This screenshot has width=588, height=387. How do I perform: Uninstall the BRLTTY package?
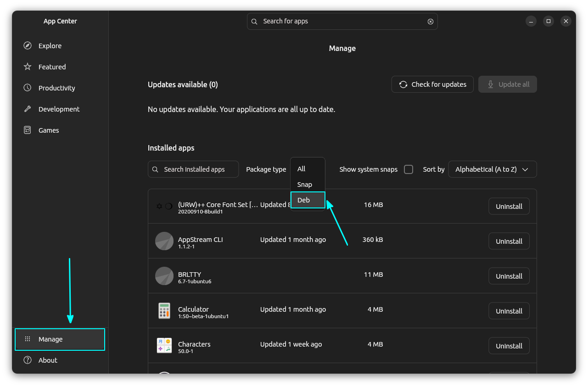(x=509, y=276)
